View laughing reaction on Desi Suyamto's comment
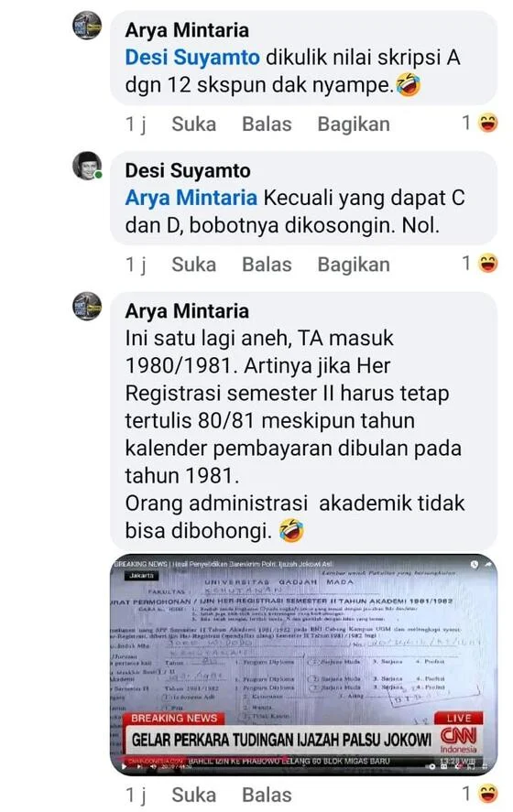 pos(488,264)
